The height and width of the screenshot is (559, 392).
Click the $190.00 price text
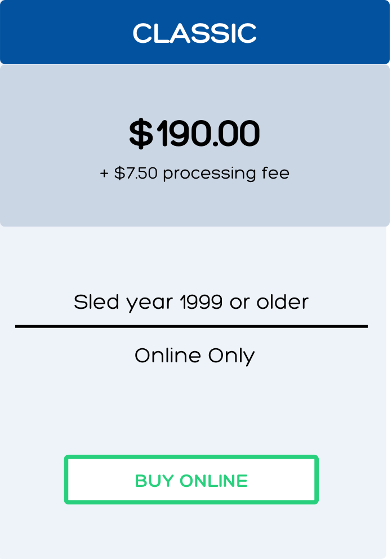194,134
